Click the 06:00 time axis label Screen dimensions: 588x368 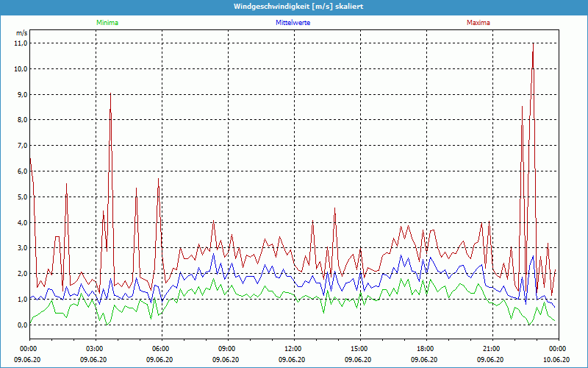click(162, 349)
